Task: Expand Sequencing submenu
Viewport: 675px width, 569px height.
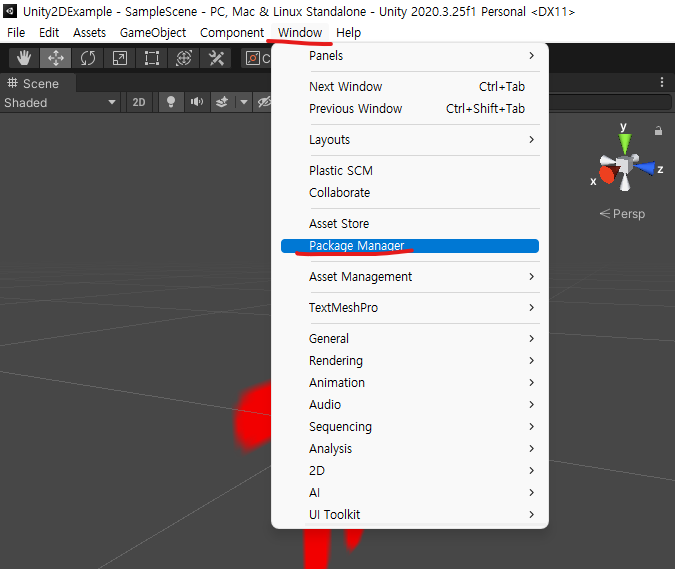Action: click(410, 427)
